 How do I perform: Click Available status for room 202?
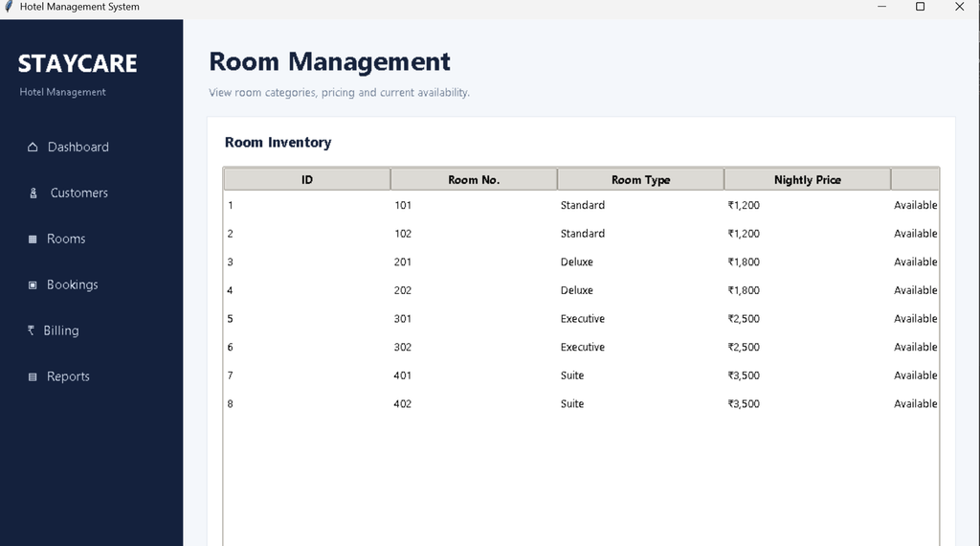pos(916,290)
